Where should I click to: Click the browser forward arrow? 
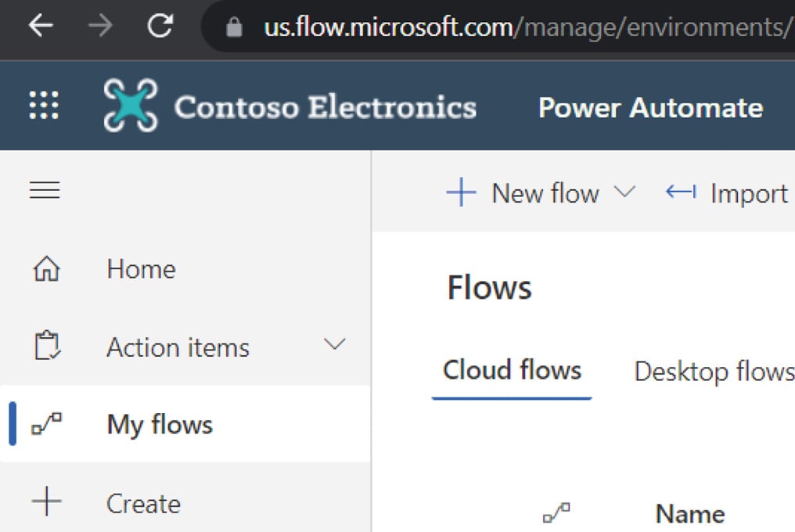[x=99, y=27]
